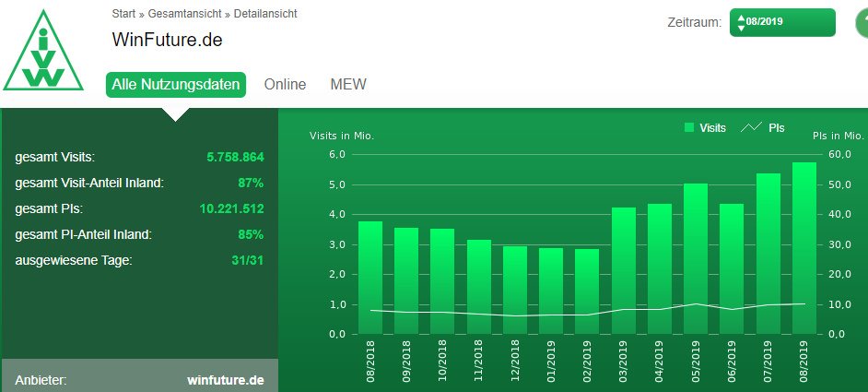Screen dimensions: 868x392
Task: Toggle the Visits legend entry
Action: click(705, 127)
